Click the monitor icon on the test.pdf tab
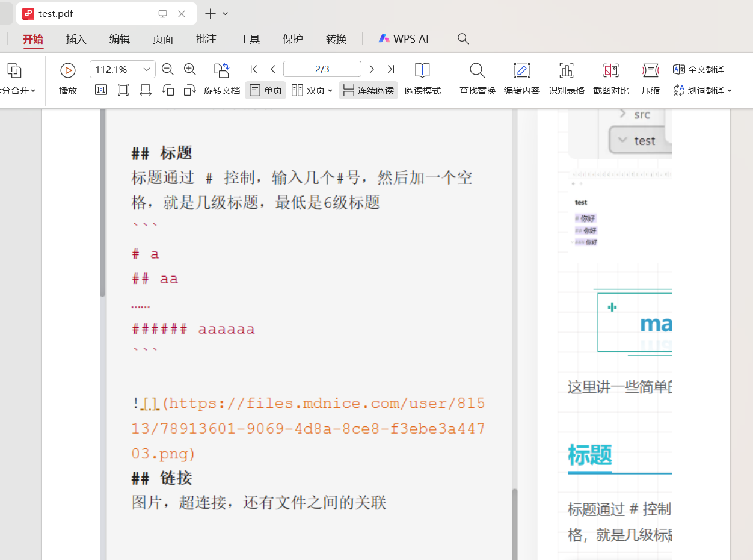Image resolution: width=753 pixels, height=560 pixels. (x=162, y=13)
